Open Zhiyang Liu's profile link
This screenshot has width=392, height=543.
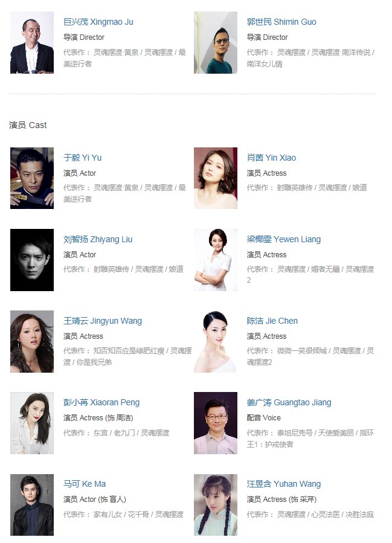(x=98, y=239)
